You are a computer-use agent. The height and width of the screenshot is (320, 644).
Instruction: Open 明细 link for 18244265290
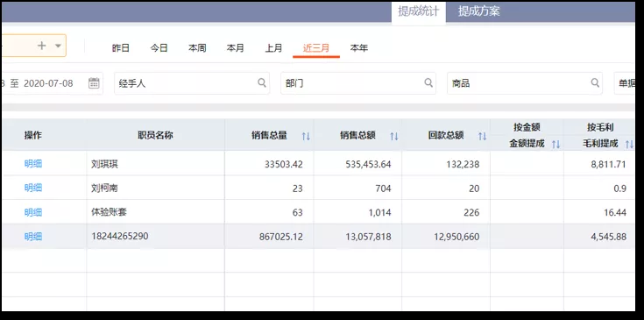point(33,237)
